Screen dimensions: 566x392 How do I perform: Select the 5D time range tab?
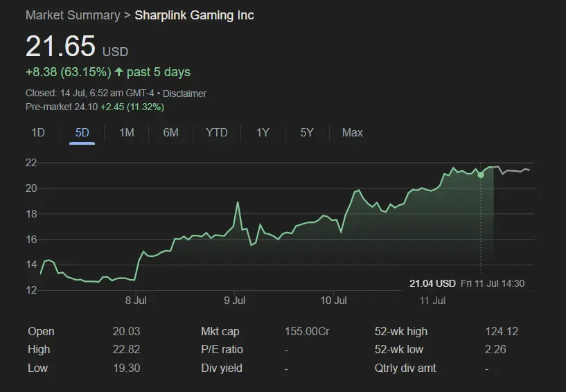tap(82, 133)
